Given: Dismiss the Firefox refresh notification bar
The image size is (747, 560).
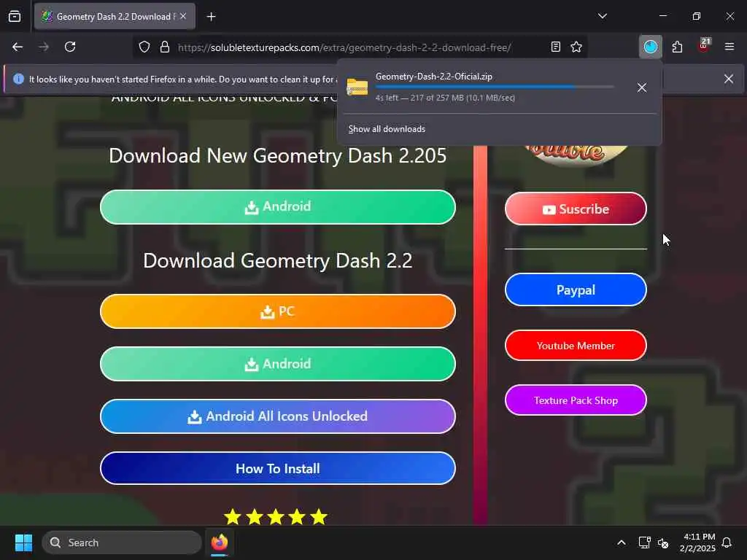Looking at the screenshot, I should pos(729,79).
